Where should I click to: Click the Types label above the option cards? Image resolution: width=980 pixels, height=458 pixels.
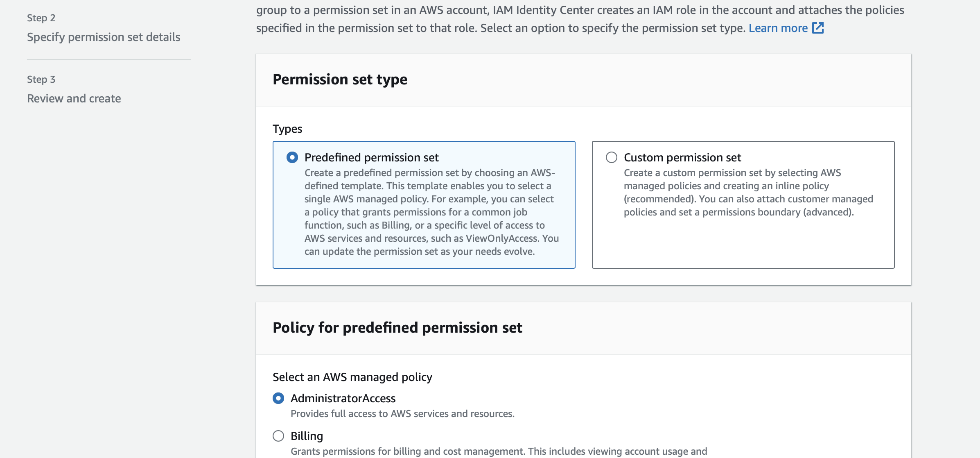(287, 129)
